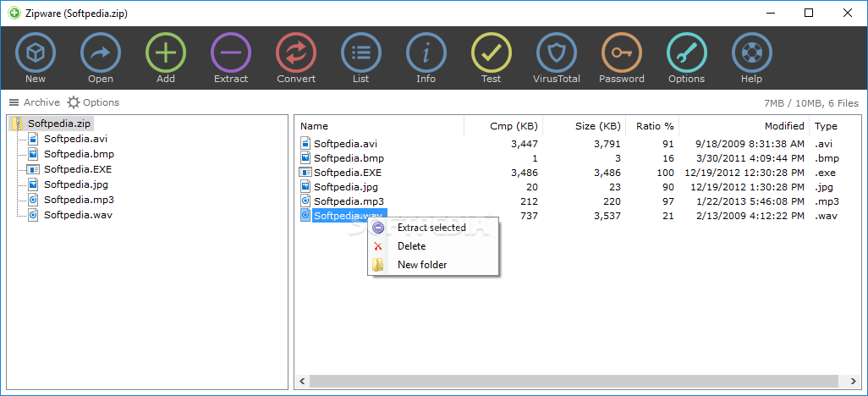Click the scroll left arrow of file list
This screenshot has height=396, width=868.
(x=302, y=381)
